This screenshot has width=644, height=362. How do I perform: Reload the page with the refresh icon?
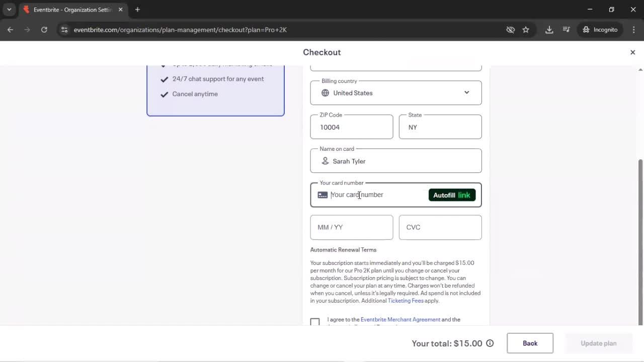coord(44,30)
